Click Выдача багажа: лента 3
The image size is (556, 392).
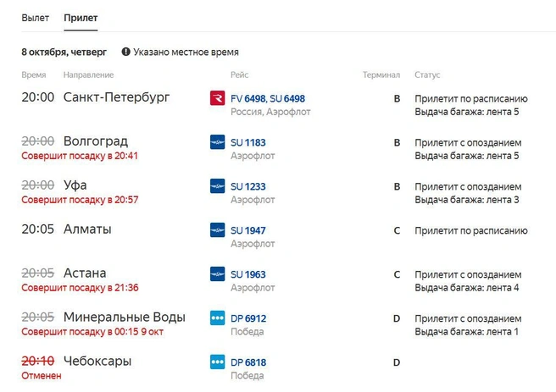[467, 199]
